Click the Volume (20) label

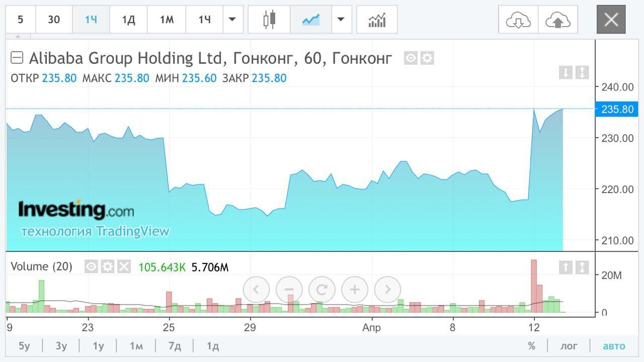tap(41, 266)
